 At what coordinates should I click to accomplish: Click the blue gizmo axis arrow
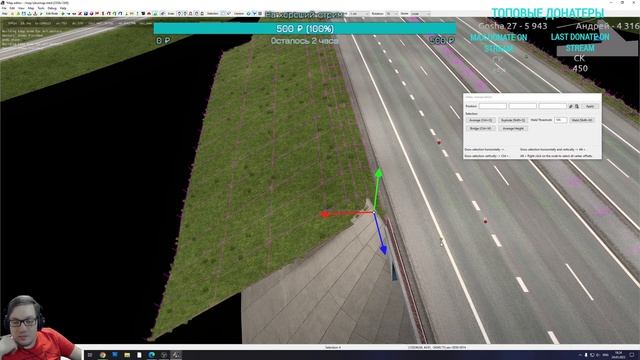(383, 249)
